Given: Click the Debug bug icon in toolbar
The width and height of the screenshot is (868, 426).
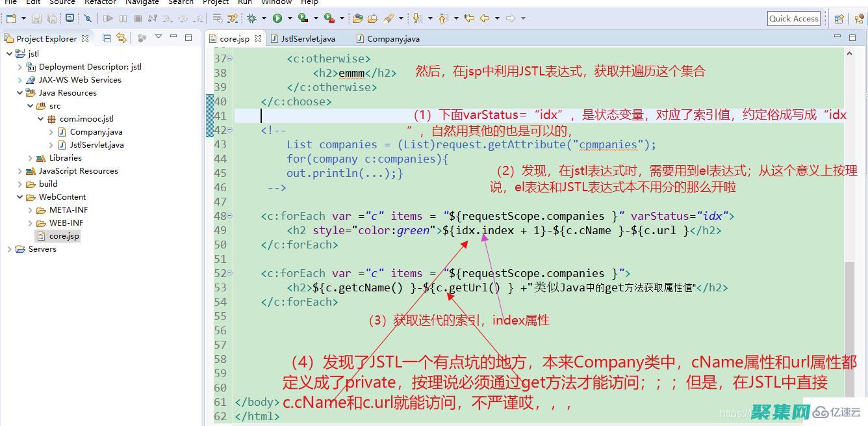Looking at the screenshot, I should point(251,18).
